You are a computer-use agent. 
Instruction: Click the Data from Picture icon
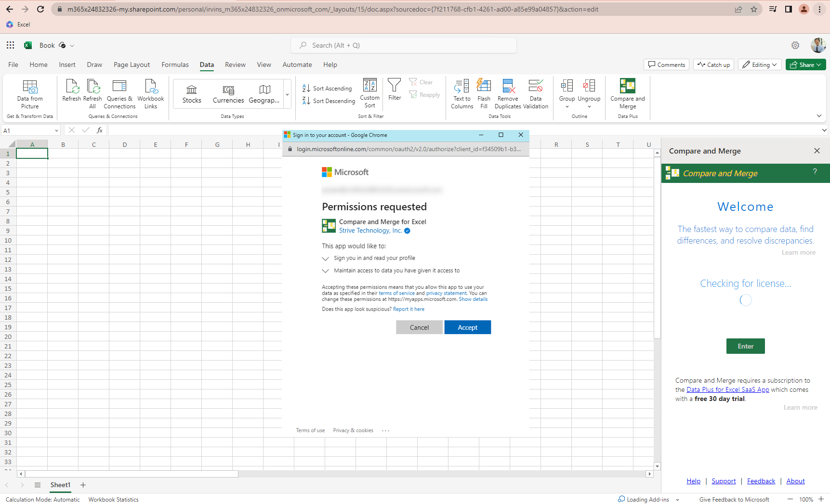[30, 87]
